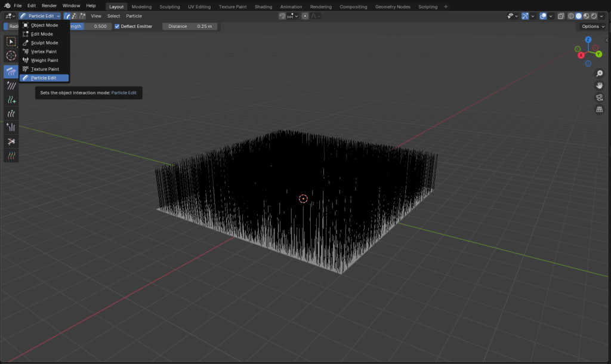Select the 3D Cursor tool
This screenshot has width=611, height=364.
[x=11, y=55]
